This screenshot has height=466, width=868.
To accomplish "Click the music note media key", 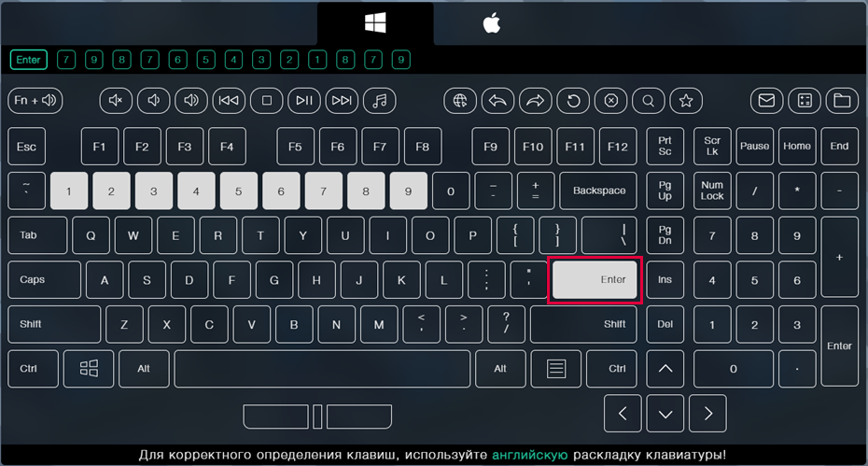I will pos(380,101).
